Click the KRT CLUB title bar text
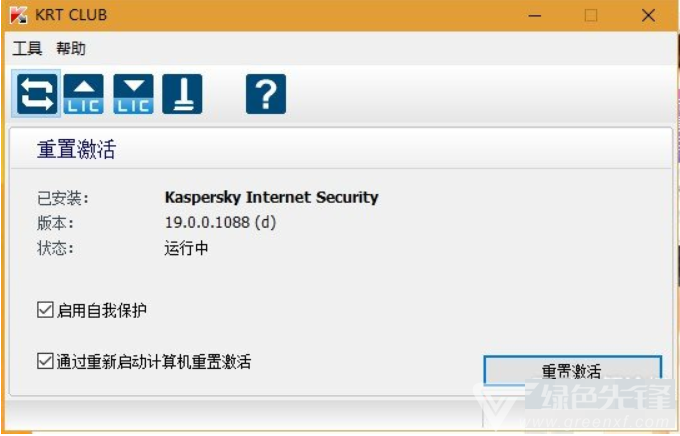 click(x=71, y=15)
